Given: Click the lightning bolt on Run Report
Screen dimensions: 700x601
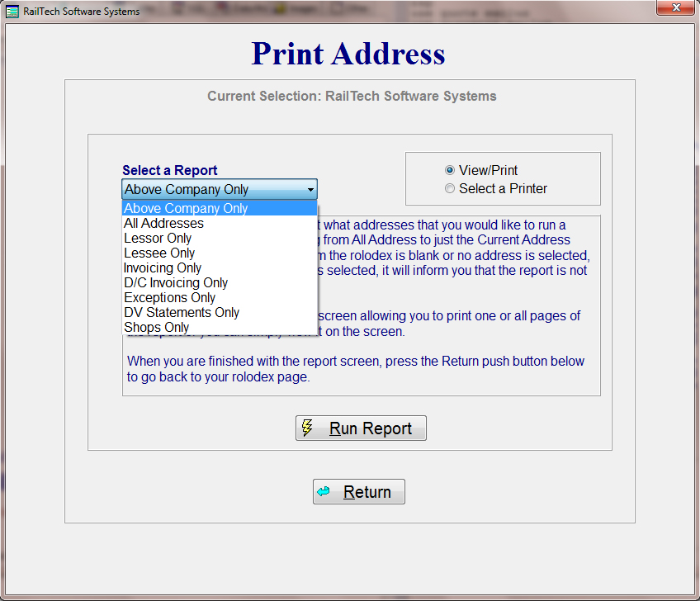Looking at the screenshot, I should [309, 428].
